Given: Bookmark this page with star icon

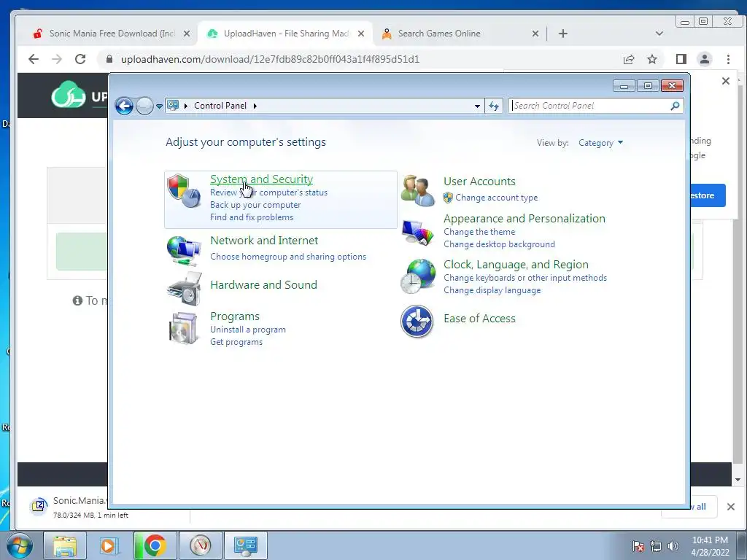Looking at the screenshot, I should click(x=652, y=59).
